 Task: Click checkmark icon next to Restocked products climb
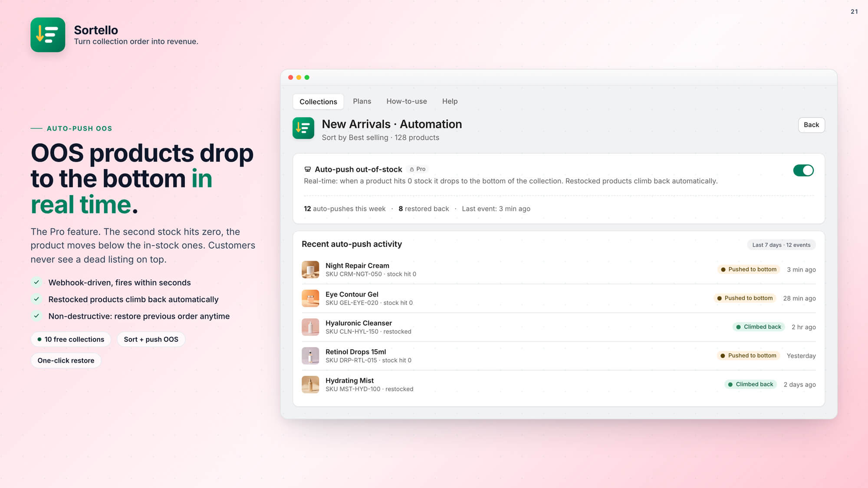[36, 299]
